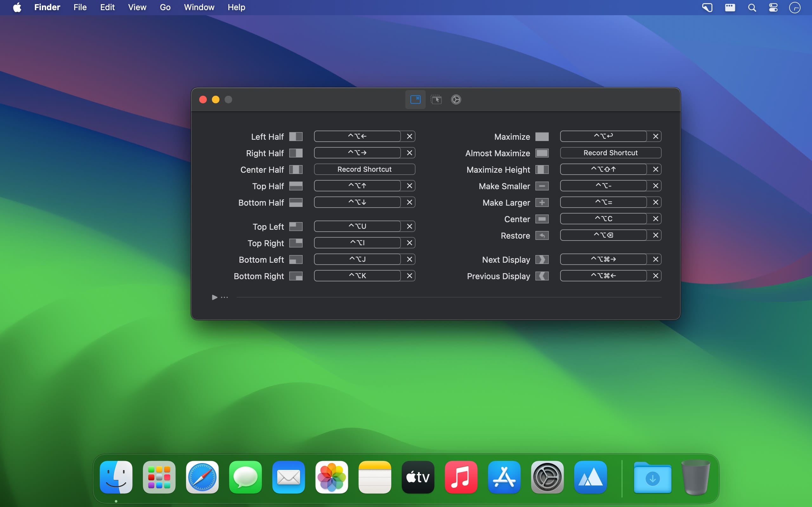This screenshot has width=812, height=507.
Task: Open Control Center in menu bar
Action: point(773,7)
